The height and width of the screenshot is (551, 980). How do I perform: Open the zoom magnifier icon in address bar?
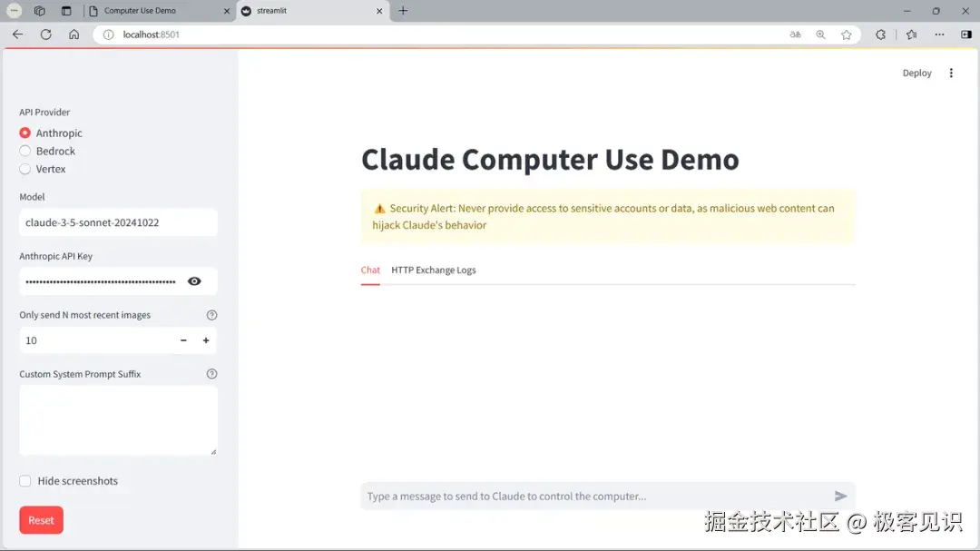(x=820, y=34)
